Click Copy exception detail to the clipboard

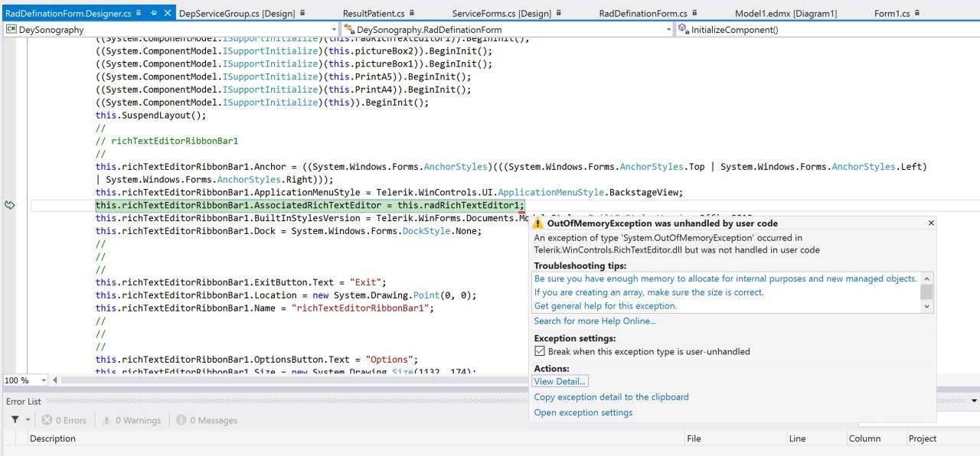point(611,397)
